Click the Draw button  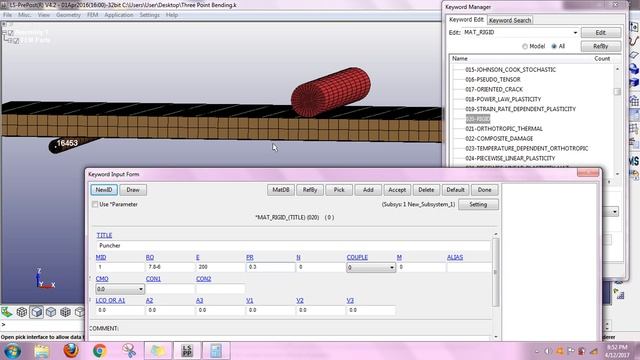tap(133, 190)
